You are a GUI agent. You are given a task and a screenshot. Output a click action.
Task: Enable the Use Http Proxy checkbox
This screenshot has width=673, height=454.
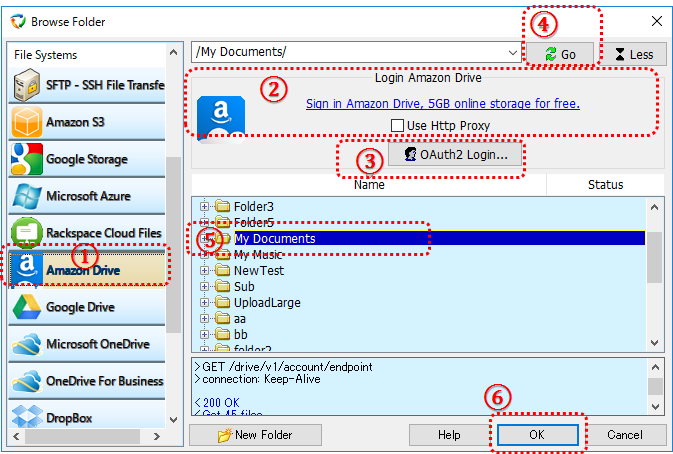coord(397,126)
